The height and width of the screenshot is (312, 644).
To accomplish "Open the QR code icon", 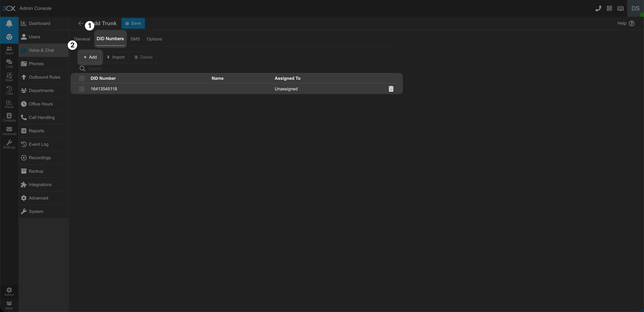I will click(609, 9).
